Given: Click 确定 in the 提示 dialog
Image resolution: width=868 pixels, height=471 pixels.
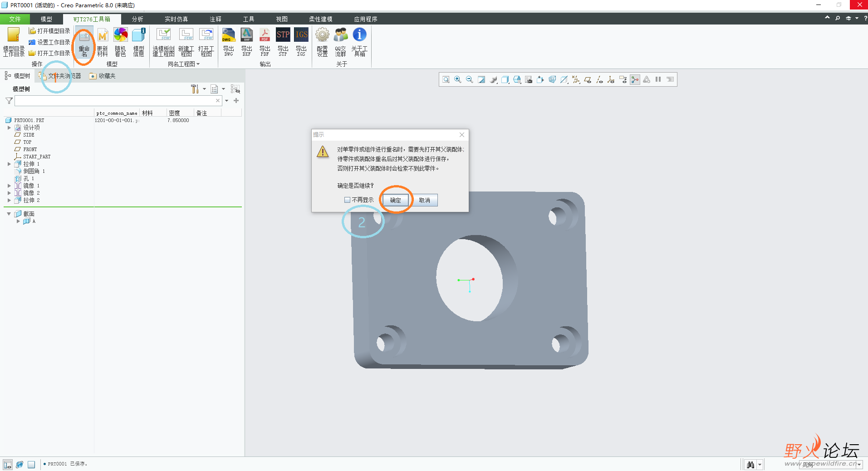Looking at the screenshot, I should [x=396, y=200].
